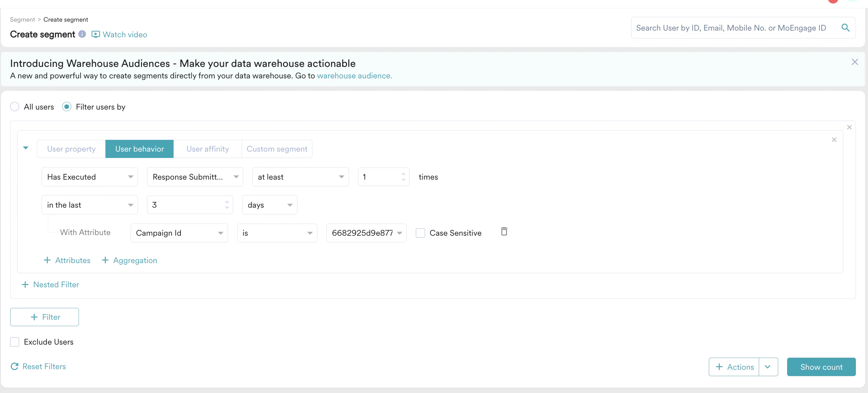868x393 pixels.
Task: Remove the inner filter with X icon
Action: tap(834, 139)
